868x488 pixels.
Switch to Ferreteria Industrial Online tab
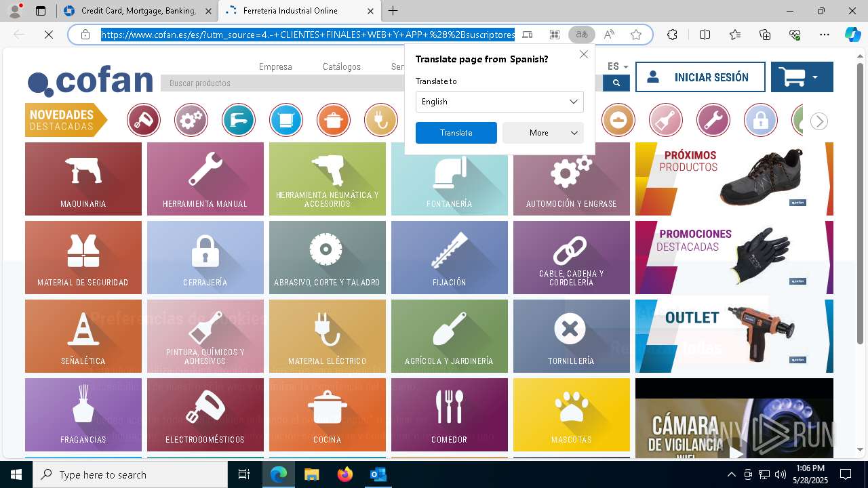[x=301, y=11]
